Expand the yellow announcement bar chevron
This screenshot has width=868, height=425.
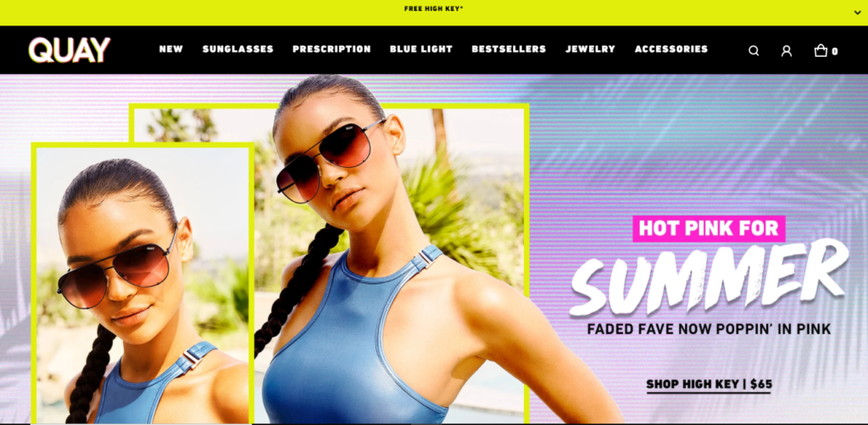858,12
